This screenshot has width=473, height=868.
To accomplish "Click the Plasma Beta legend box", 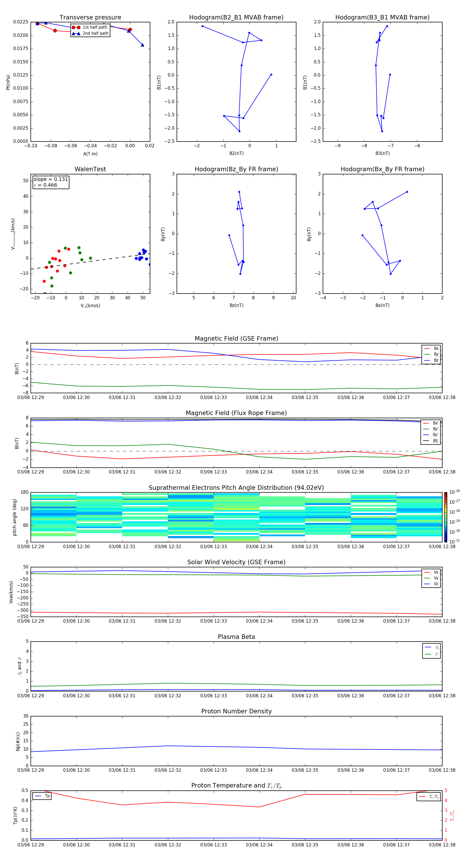I will (431, 651).
